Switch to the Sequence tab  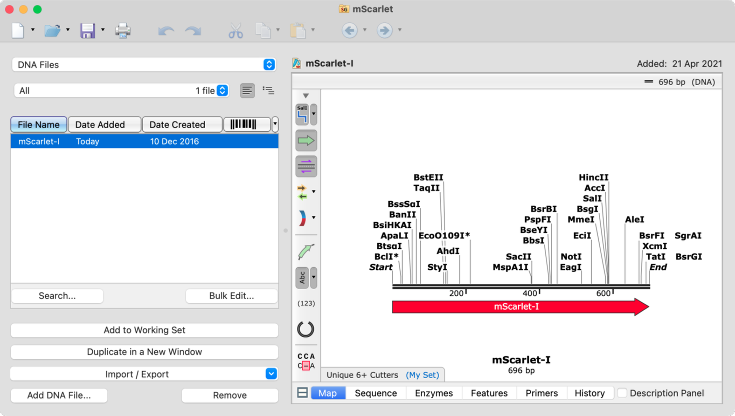point(376,393)
